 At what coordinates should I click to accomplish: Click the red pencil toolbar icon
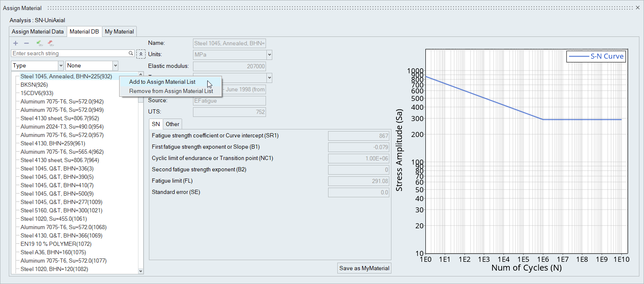pyautogui.click(x=50, y=43)
